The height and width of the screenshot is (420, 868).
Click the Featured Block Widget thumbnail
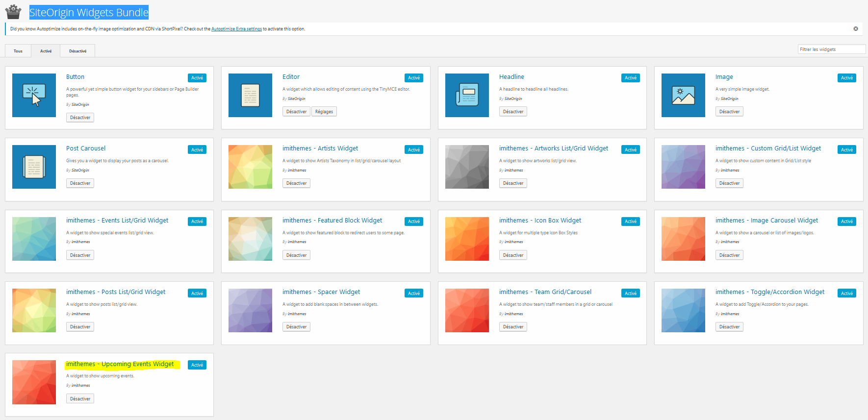250,239
